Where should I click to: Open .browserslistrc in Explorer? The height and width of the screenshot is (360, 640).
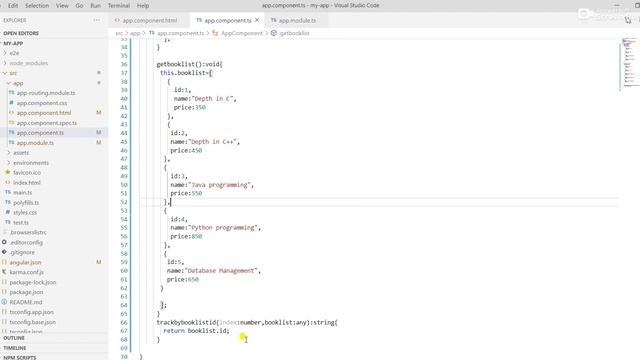[28, 232]
